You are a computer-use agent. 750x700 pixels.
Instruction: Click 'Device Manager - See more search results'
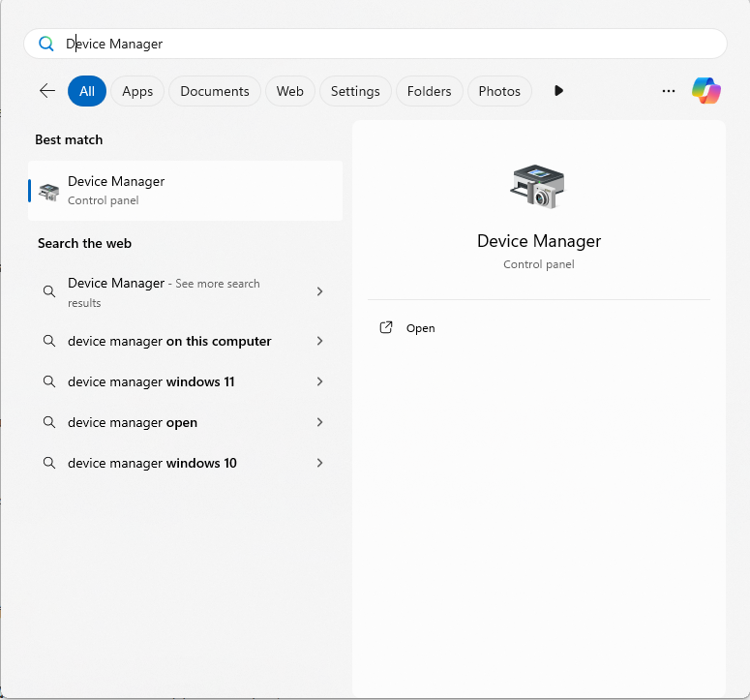[x=165, y=291]
